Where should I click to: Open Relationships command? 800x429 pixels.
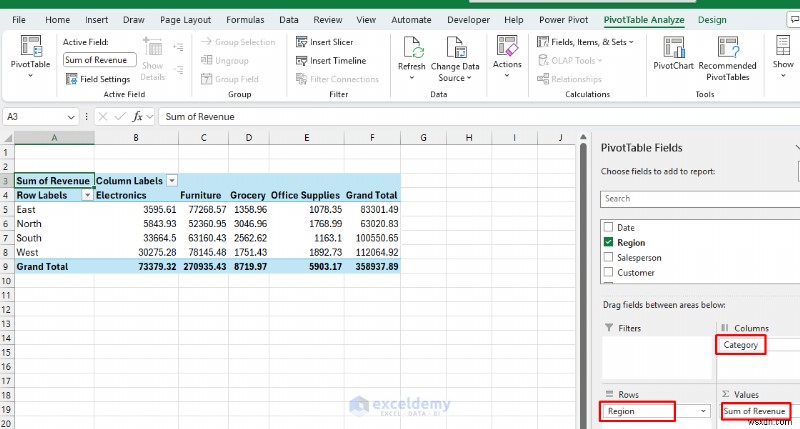click(x=569, y=79)
